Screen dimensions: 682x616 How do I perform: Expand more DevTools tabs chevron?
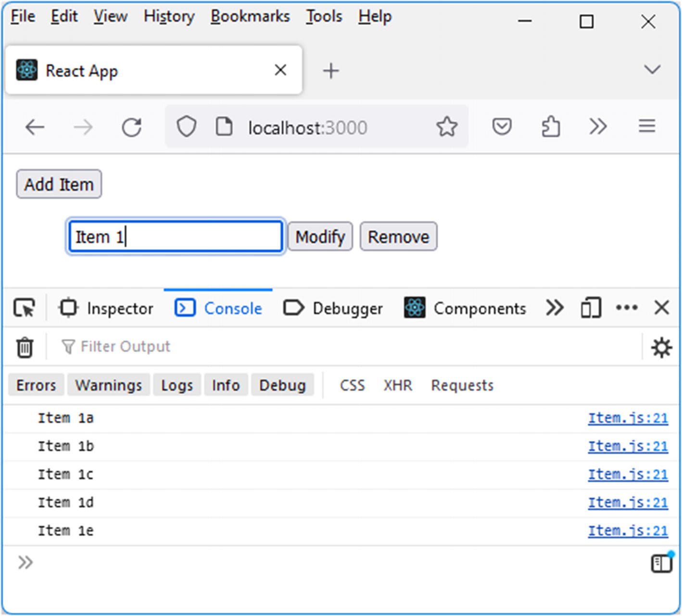(555, 308)
